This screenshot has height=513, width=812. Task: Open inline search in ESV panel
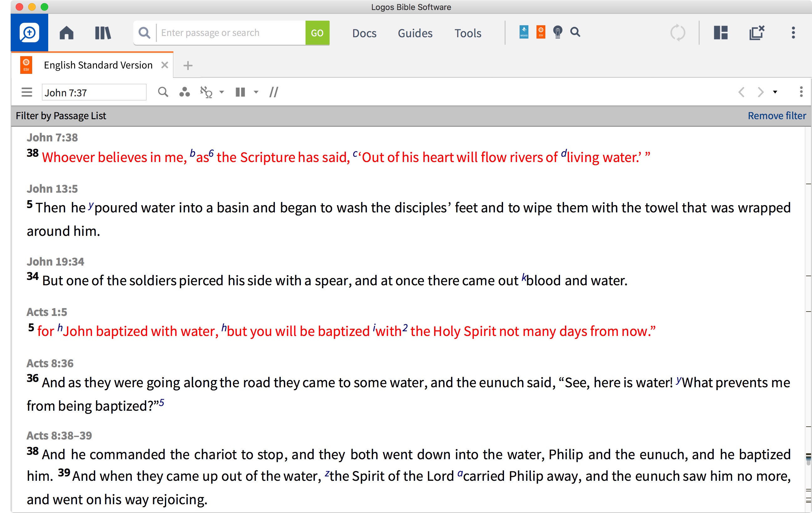click(x=163, y=92)
